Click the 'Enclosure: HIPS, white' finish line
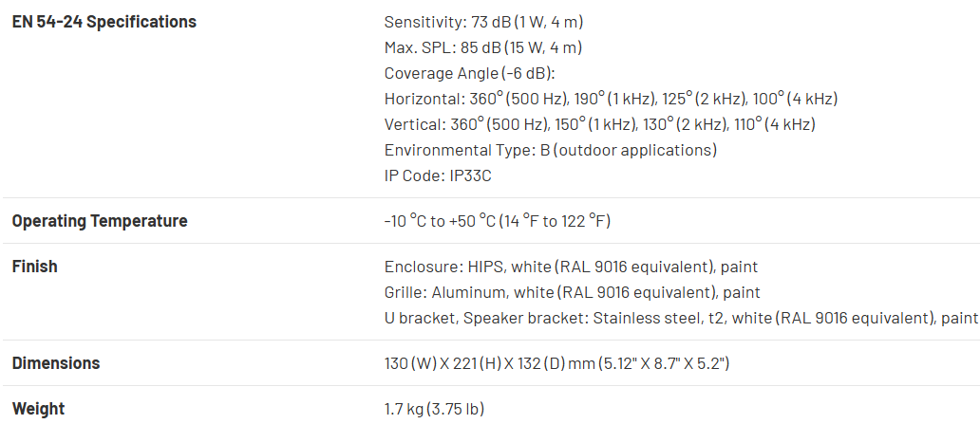The height and width of the screenshot is (424, 980). (571, 267)
